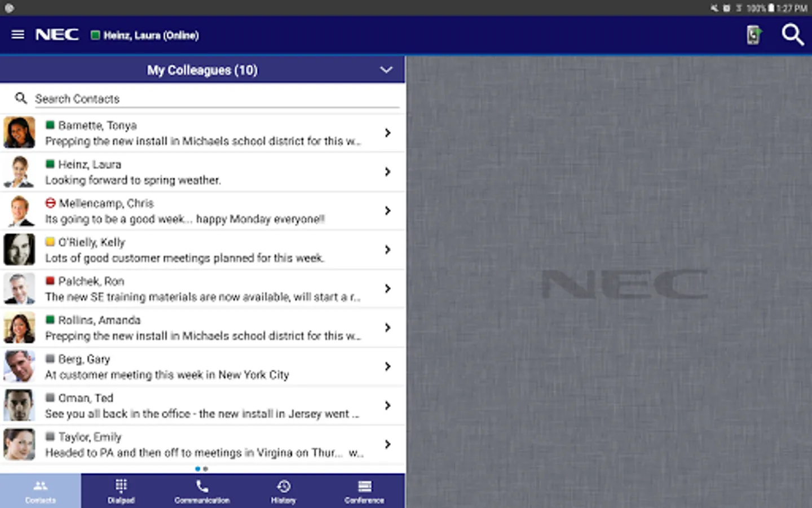The image size is (812, 508).
Task: Click status "Its going to be a good week..."
Action: pos(119,219)
